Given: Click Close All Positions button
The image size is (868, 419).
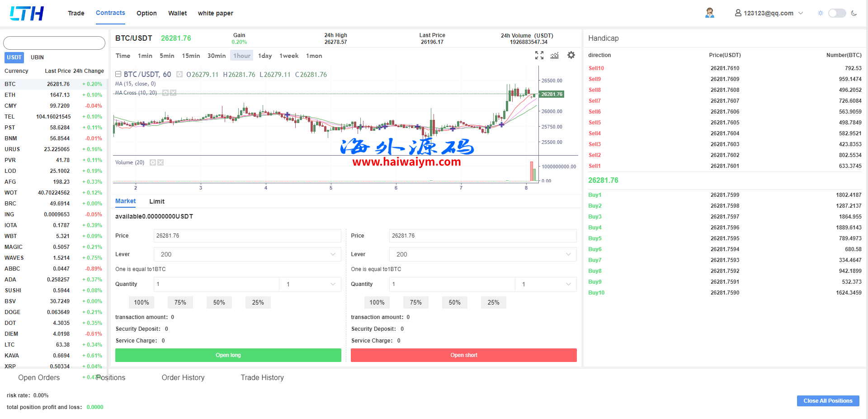Looking at the screenshot, I should tap(828, 401).
